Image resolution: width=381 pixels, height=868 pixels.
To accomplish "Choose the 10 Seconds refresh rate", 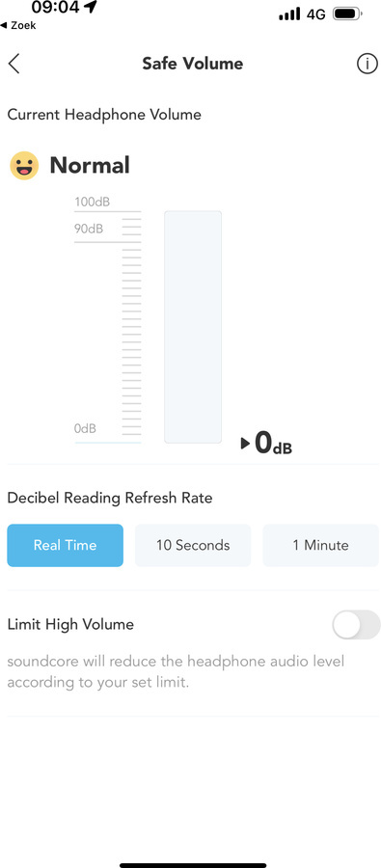I will pyautogui.click(x=193, y=545).
